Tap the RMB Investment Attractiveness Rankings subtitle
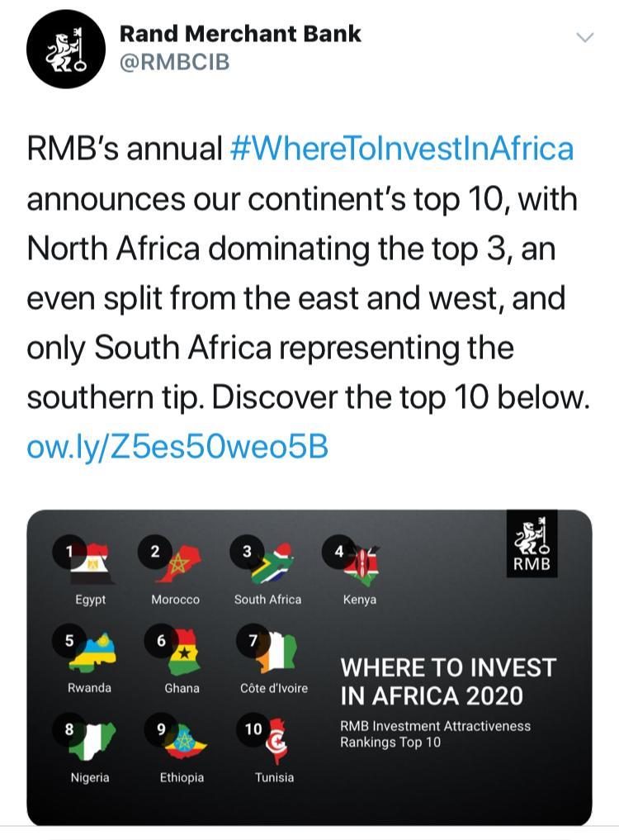 [435, 733]
